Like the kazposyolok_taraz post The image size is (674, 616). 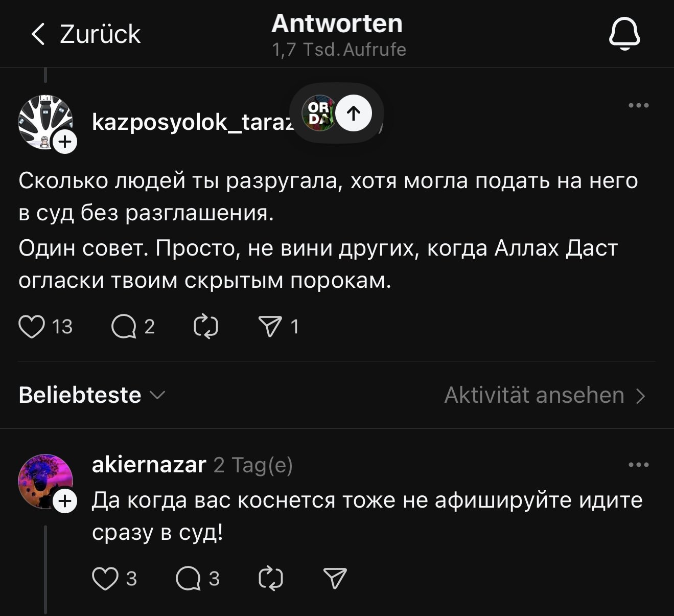tap(32, 327)
